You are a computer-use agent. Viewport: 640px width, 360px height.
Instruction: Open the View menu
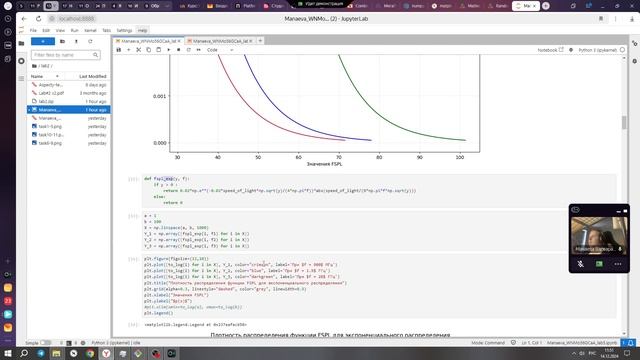point(60,30)
